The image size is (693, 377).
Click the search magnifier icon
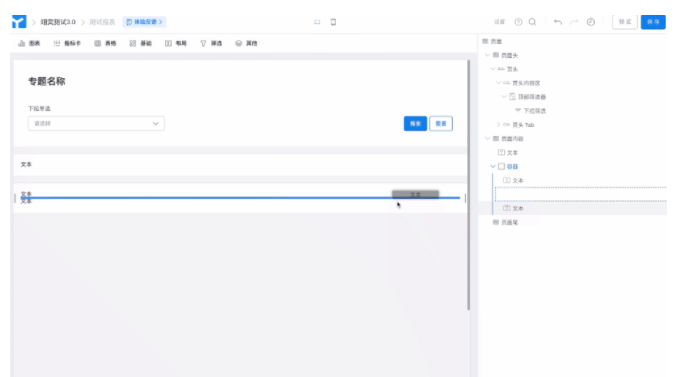tap(533, 22)
